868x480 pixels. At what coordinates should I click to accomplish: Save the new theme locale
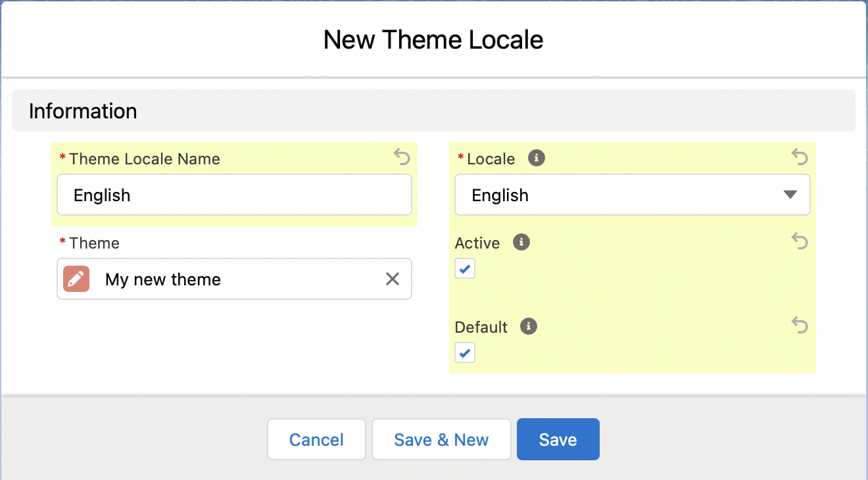558,439
